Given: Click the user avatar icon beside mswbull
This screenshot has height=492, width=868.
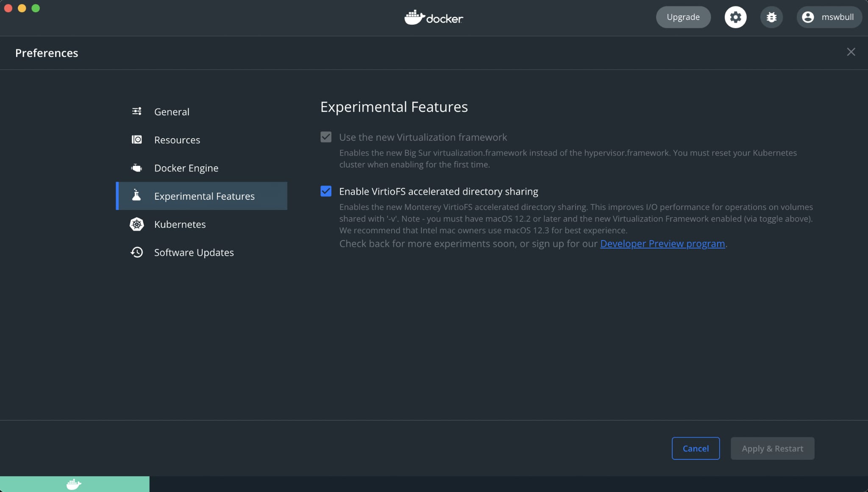Looking at the screenshot, I should [808, 17].
